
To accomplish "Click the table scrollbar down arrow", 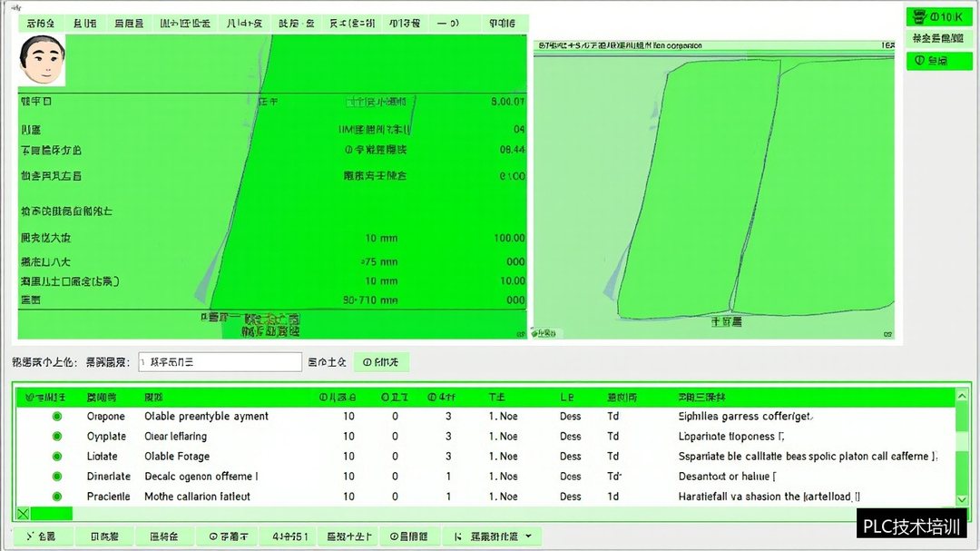I will point(962,500).
